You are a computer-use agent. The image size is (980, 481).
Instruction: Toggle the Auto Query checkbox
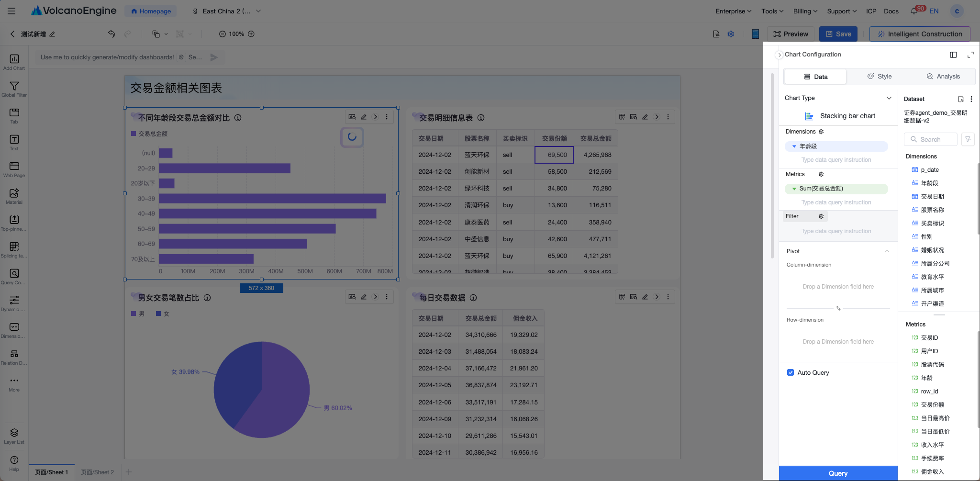(791, 372)
